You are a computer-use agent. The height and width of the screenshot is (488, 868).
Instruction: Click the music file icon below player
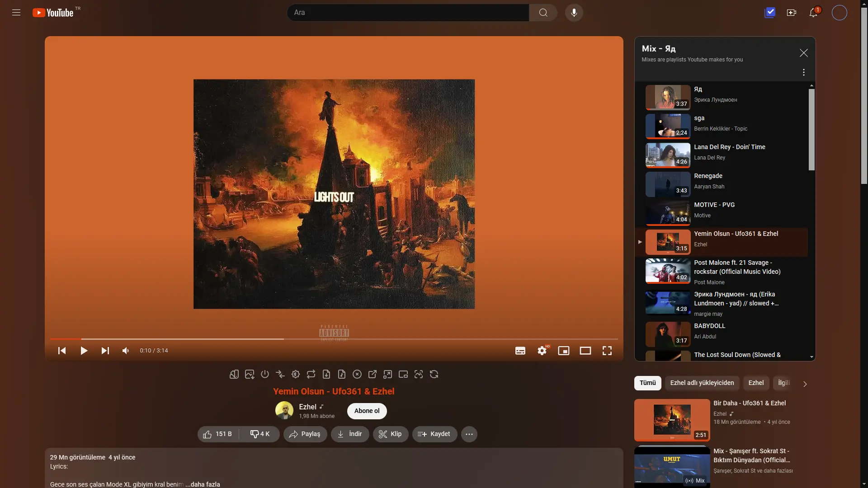[342, 374]
